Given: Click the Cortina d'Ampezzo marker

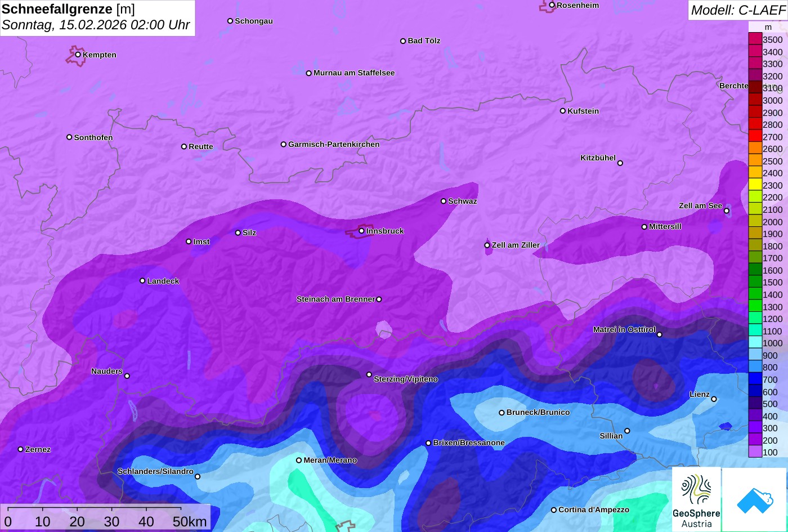Looking at the screenshot, I should pyautogui.click(x=554, y=510).
